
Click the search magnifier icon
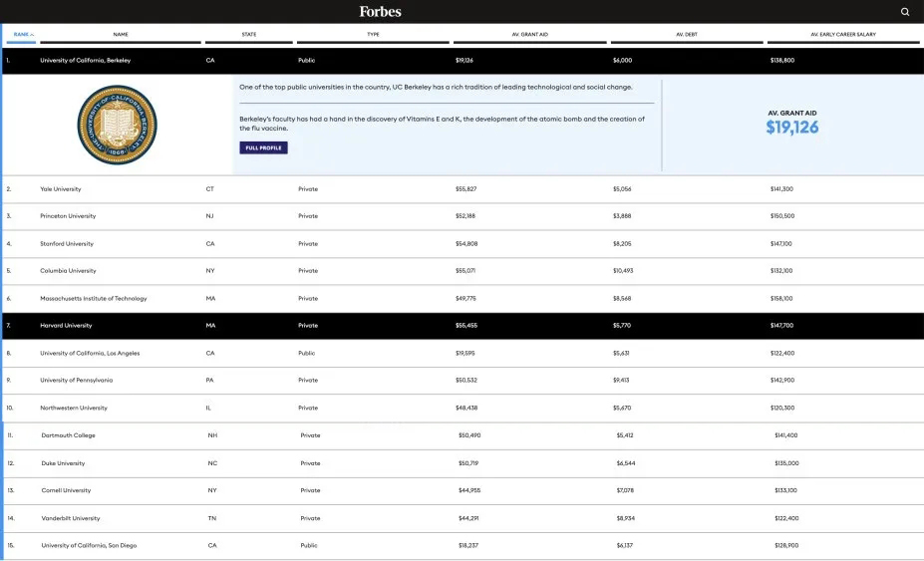tap(905, 12)
